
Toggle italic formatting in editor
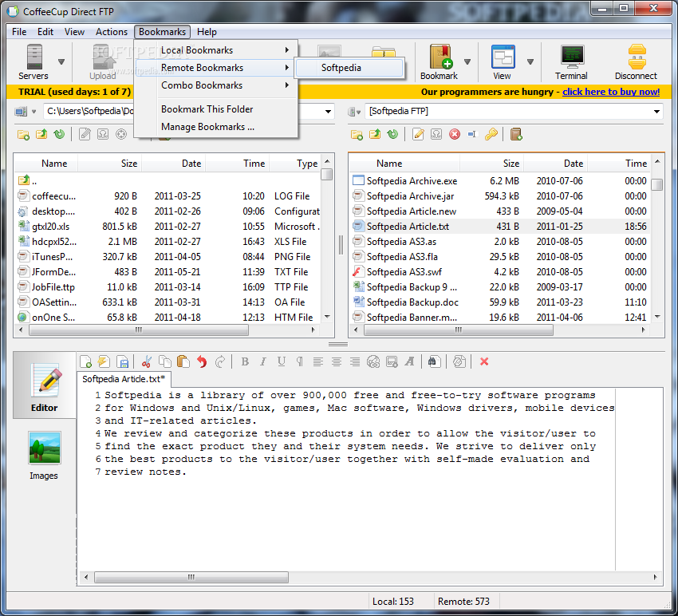tap(263, 361)
